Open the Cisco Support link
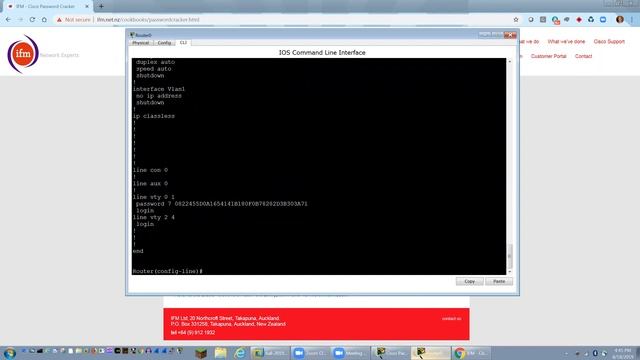 [609, 42]
